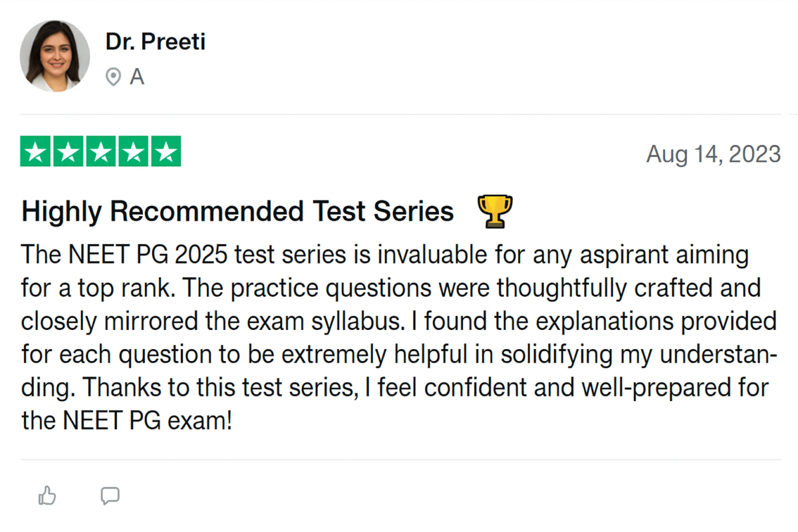Click the trophy emoji beside the title
This screenshot has width=798, height=532.
coord(495,211)
